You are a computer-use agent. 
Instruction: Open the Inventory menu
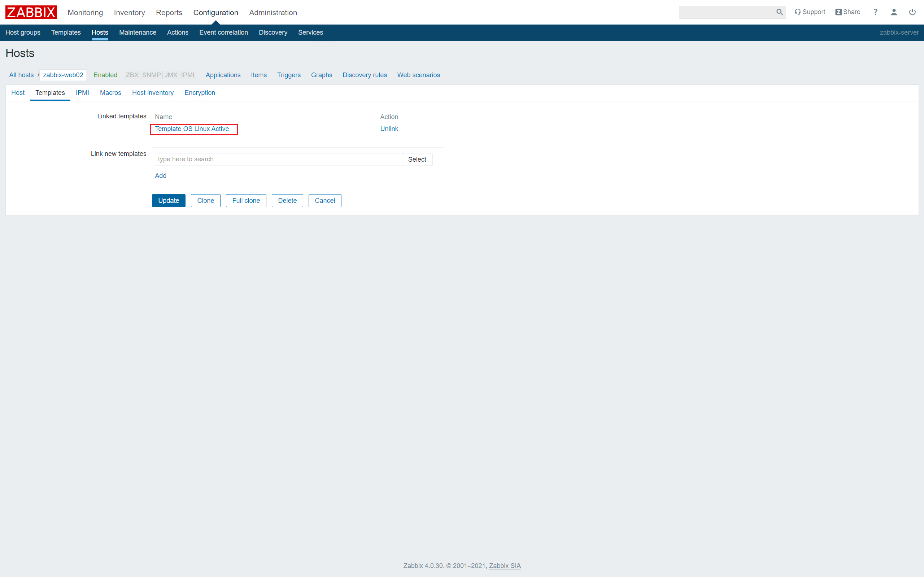pos(129,13)
